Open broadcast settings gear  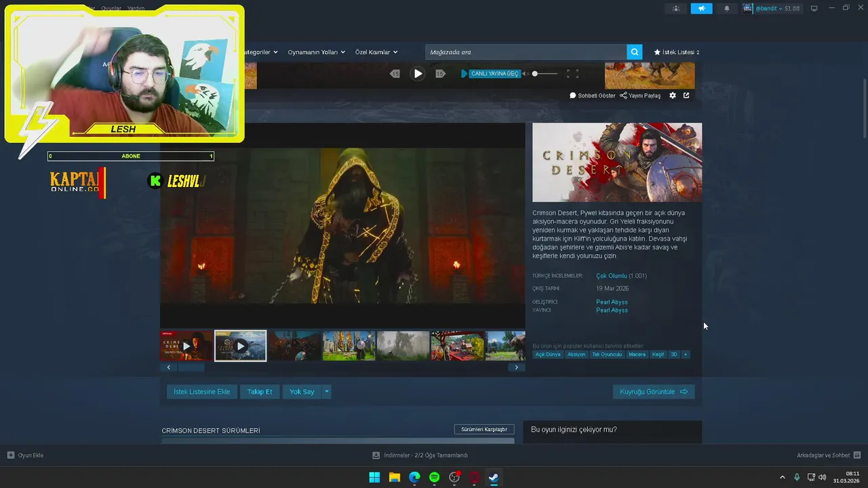pyautogui.click(x=673, y=96)
